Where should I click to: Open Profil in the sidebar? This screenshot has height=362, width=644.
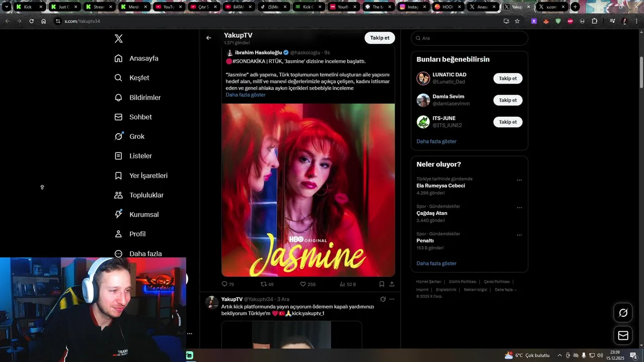tap(130, 234)
